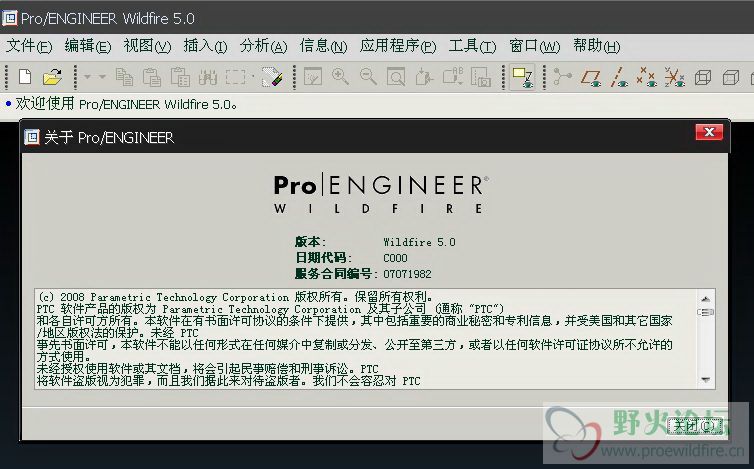
Task: Click the license text scrollbar thumb
Action: point(705,313)
